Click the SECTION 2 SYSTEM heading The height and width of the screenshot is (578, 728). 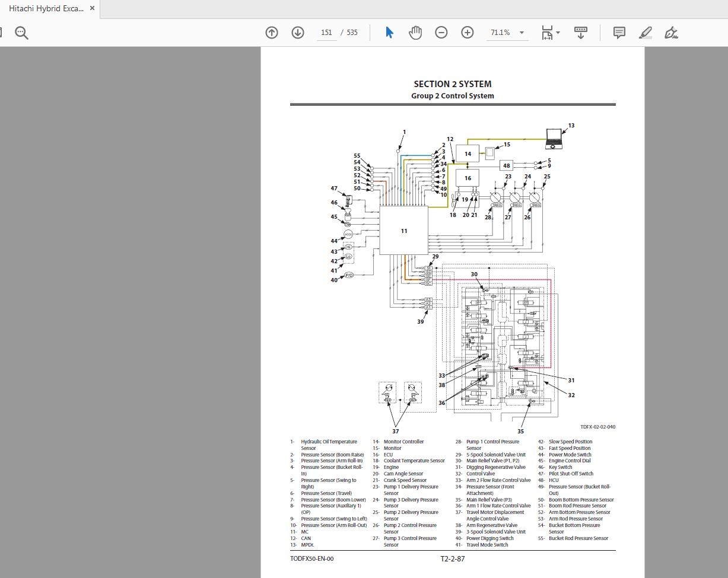pos(452,84)
